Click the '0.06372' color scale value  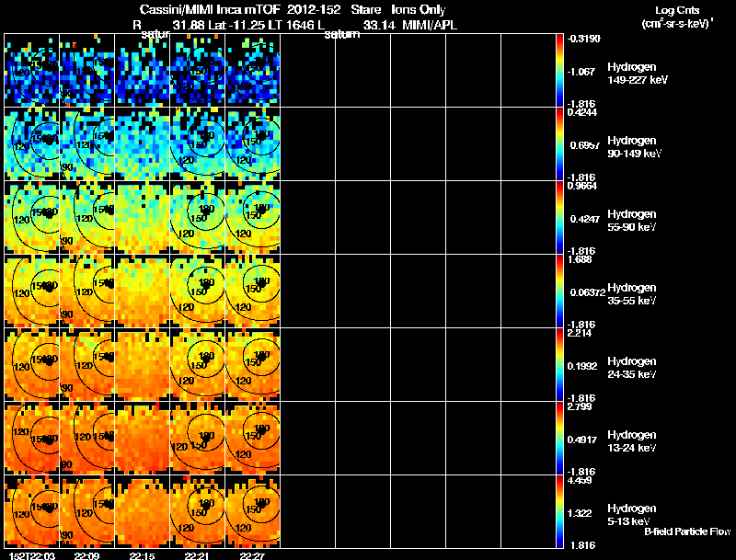point(588,292)
